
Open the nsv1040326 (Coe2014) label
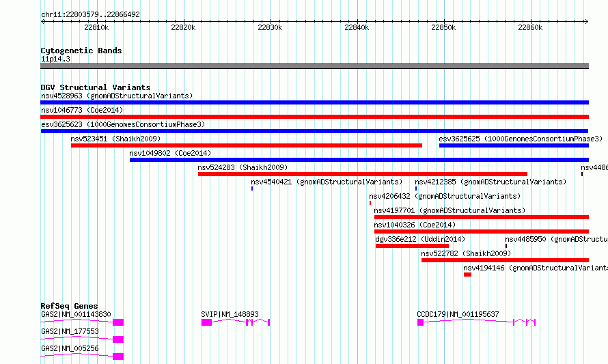pyautogui.click(x=415, y=225)
